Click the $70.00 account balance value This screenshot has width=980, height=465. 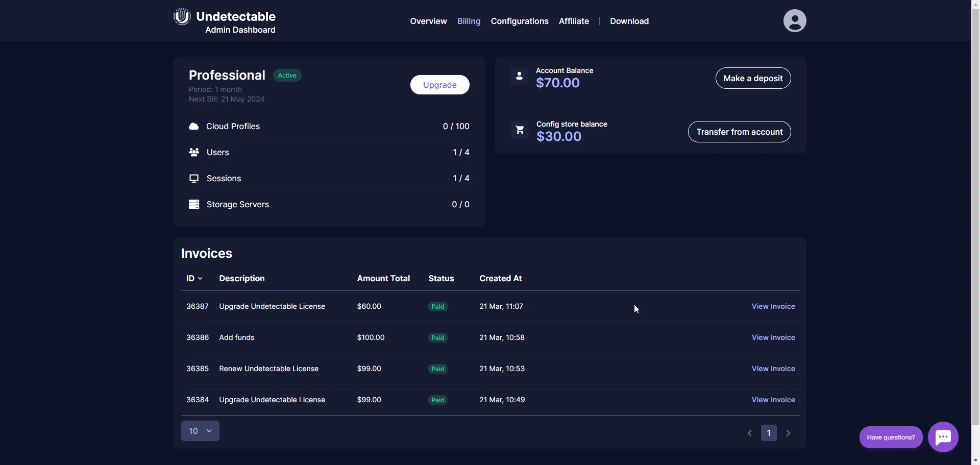tap(558, 83)
